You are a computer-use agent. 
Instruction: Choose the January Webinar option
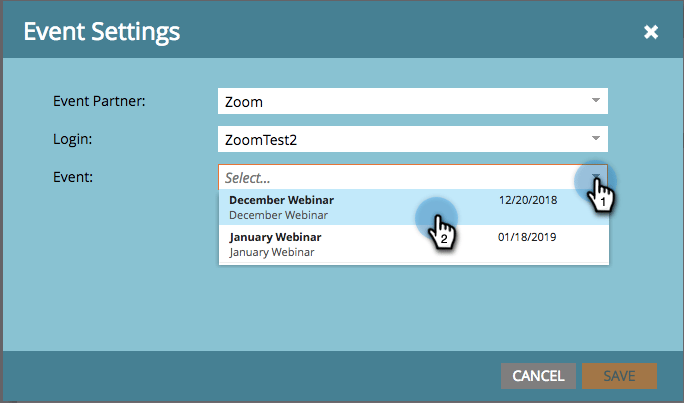tap(414, 244)
